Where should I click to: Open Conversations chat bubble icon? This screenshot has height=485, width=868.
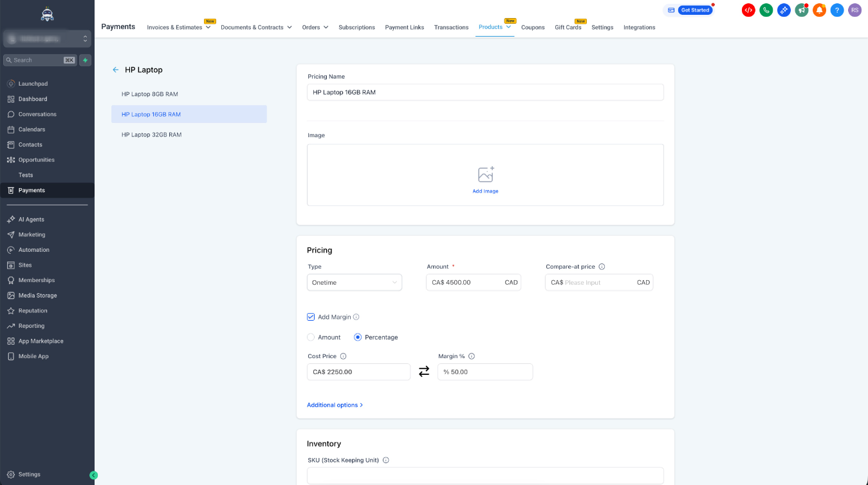pyautogui.click(x=11, y=114)
